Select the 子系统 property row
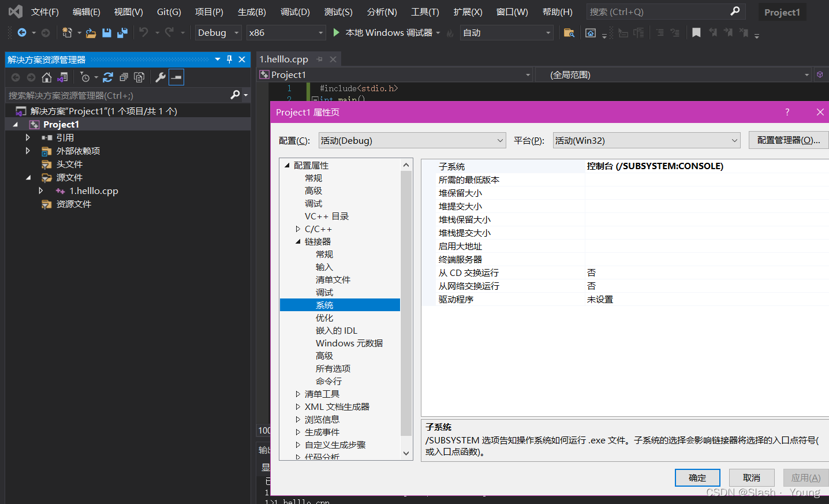The width and height of the screenshot is (829, 504). [626, 166]
